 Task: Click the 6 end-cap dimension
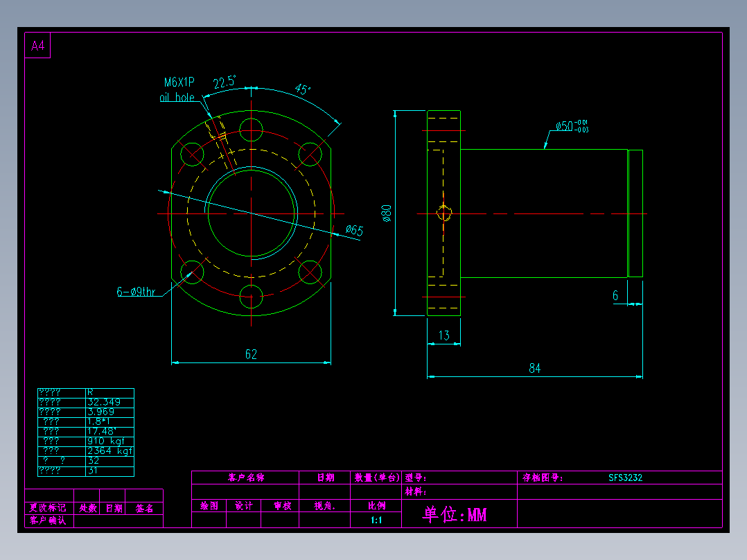click(615, 295)
